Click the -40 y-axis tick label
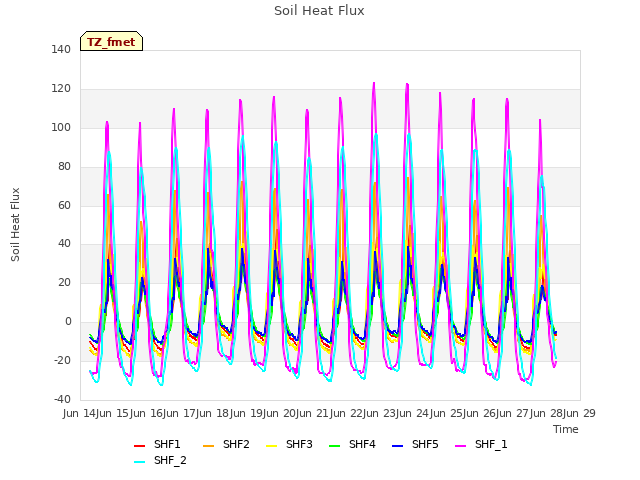Image resolution: width=640 pixels, height=480 pixels. (x=62, y=399)
